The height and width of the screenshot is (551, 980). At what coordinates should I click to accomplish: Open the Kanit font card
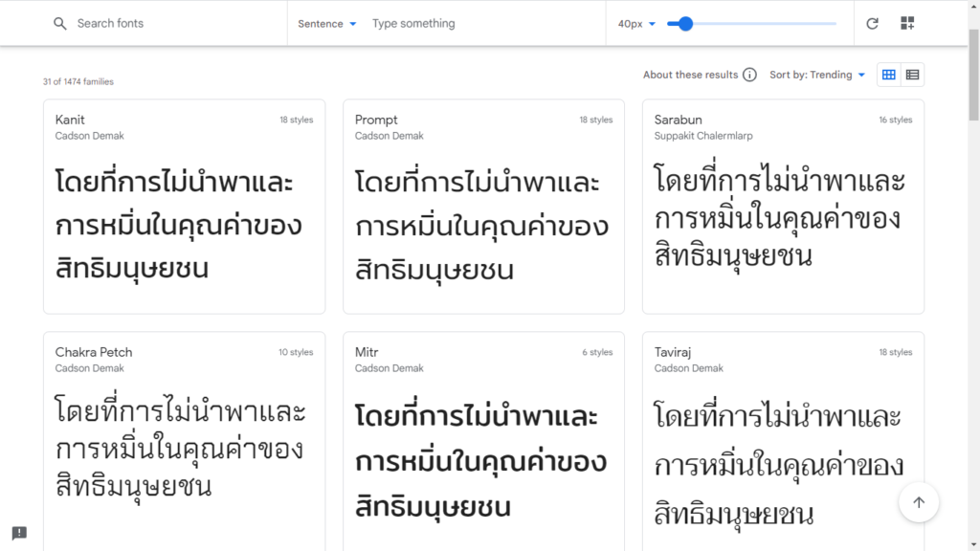point(184,207)
